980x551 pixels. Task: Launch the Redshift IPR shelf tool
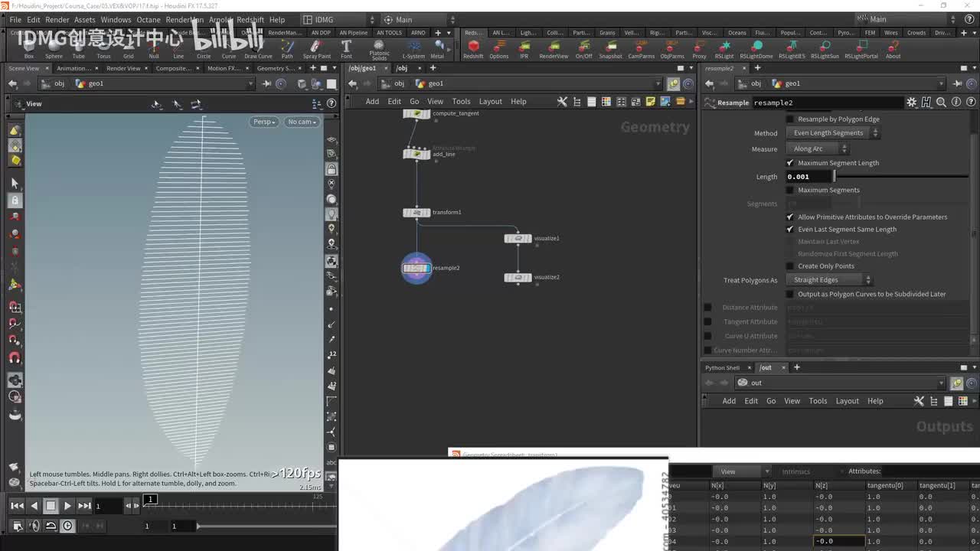524,50
